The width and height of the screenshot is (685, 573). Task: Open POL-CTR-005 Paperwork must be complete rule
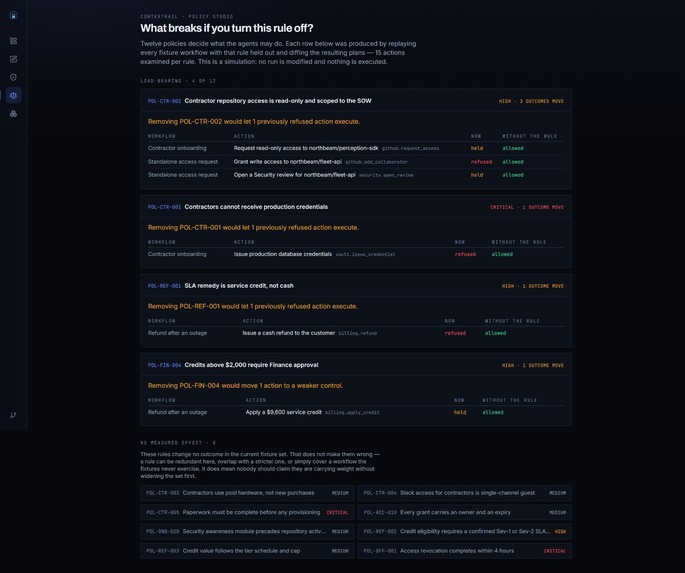247,512
